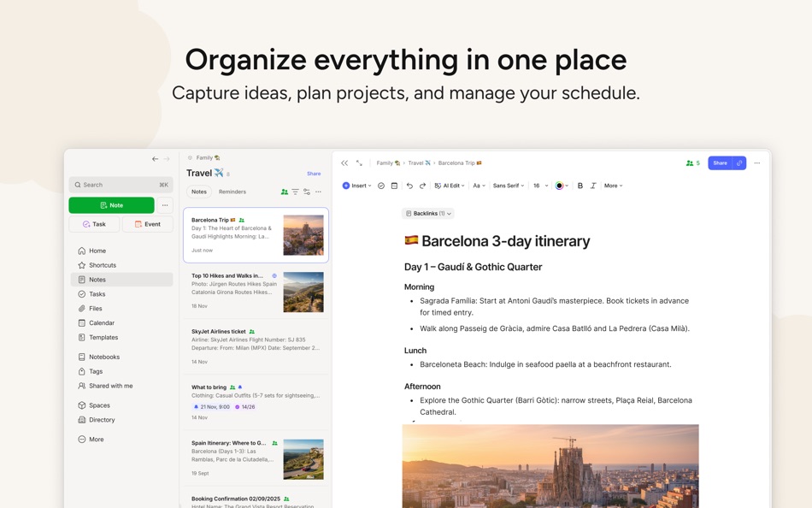Click the blue Share button

tap(720, 162)
